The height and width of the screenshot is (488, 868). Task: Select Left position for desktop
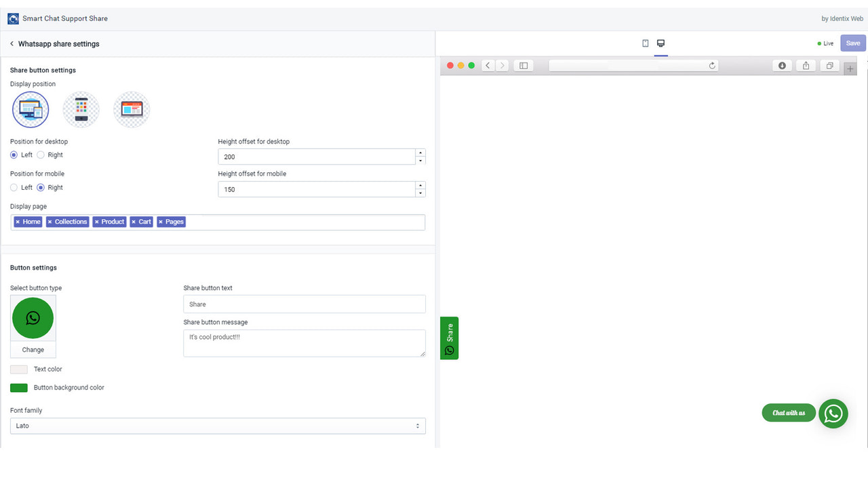(x=14, y=155)
